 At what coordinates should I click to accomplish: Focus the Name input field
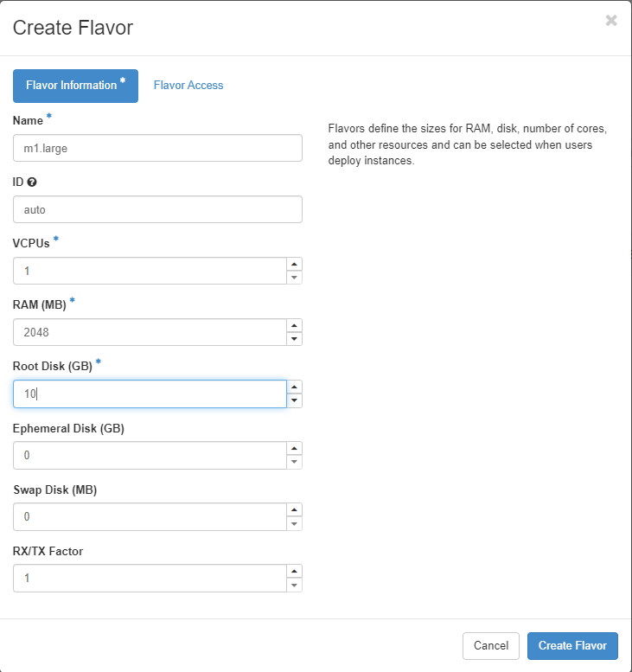click(x=157, y=148)
